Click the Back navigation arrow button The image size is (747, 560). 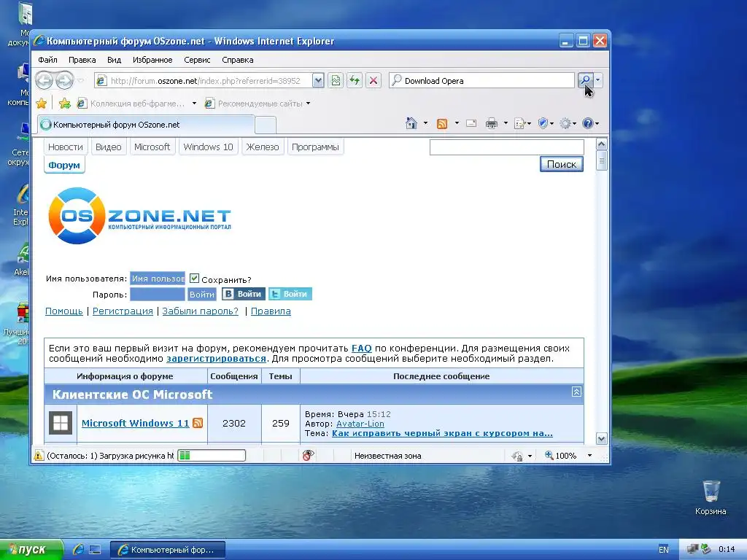[x=44, y=80]
